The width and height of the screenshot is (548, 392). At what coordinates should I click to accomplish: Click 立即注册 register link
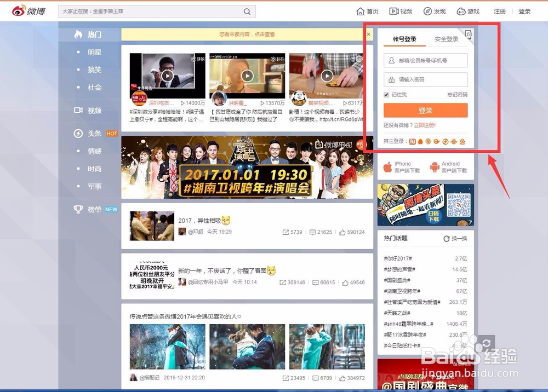(424, 125)
